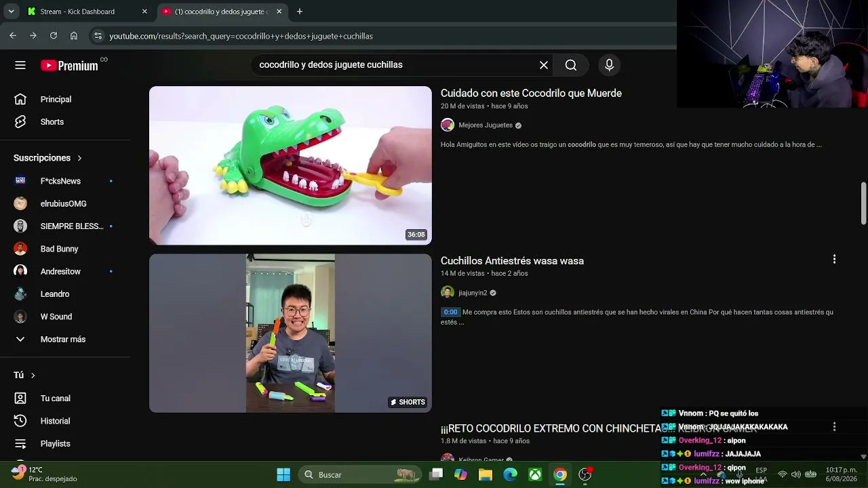The height and width of the screenshot is (488, 868).
Task: Focus the browser address bar URL
Action: coord(241,36)
